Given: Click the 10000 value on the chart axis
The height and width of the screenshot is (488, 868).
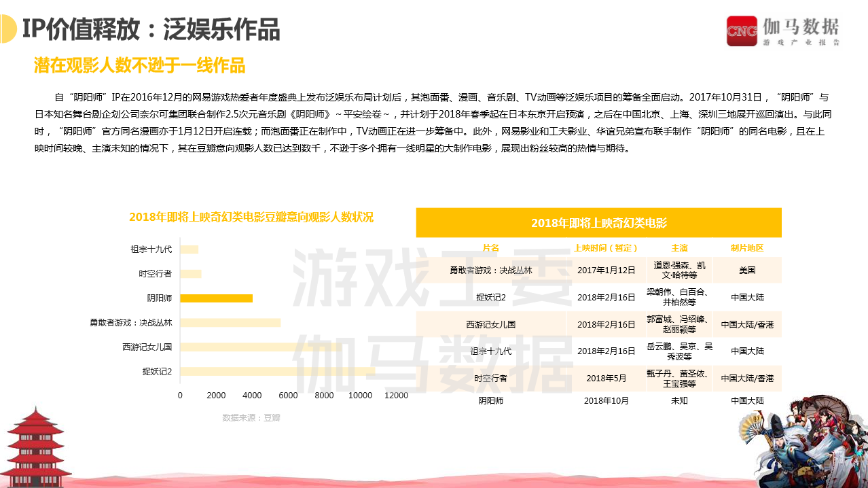Looking at the screenshot, I should tap(360, 396).
